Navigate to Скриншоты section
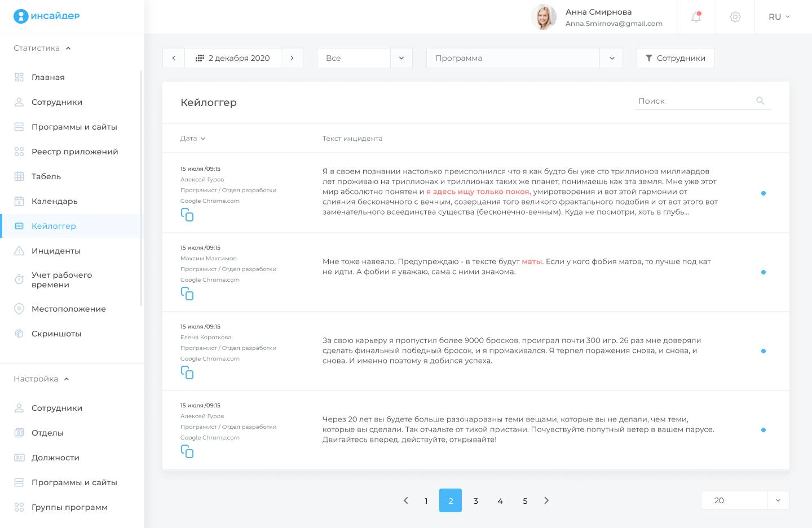Screen dimensions: 812x528 coord(56,334)
